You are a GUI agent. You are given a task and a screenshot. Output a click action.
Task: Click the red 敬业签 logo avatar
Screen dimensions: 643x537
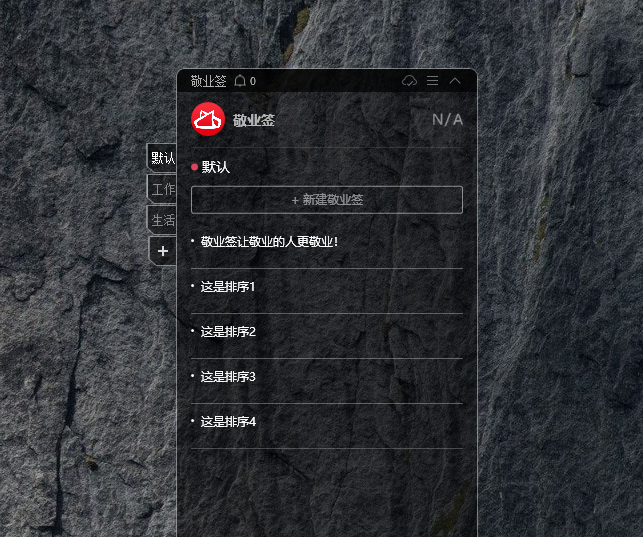(208, 119)
